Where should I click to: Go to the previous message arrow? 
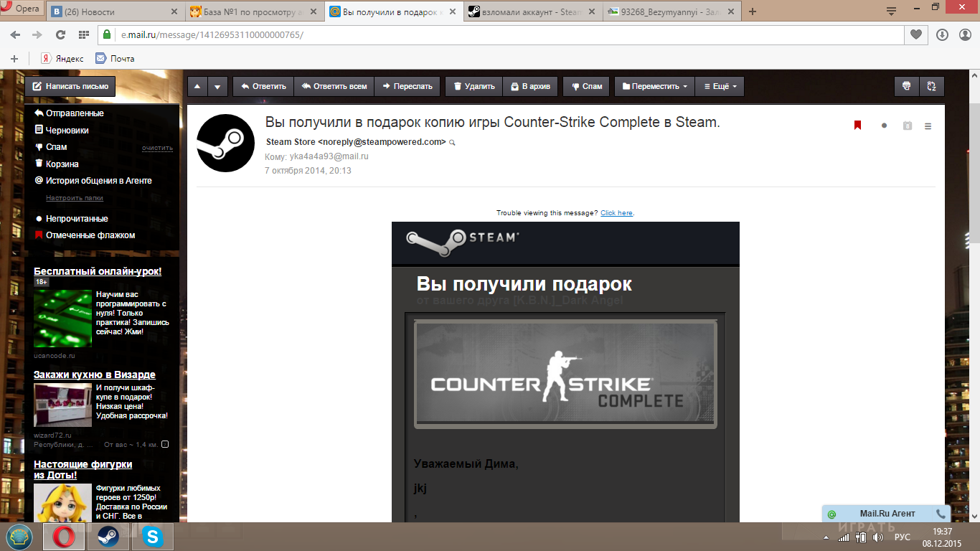coord(198,86)
